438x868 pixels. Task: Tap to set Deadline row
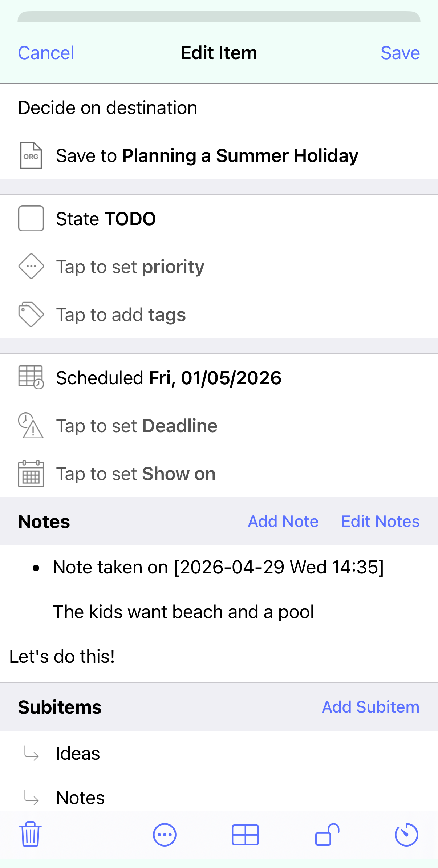(219, 426)
